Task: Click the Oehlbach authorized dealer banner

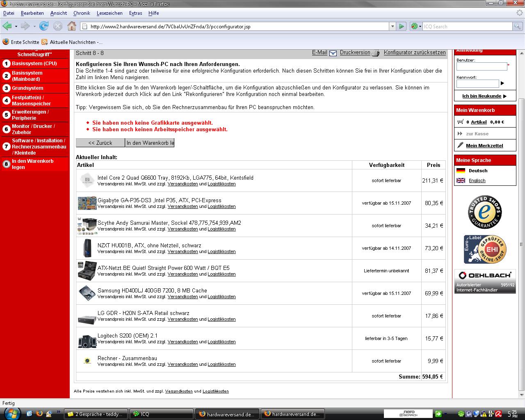Action: 485,281
